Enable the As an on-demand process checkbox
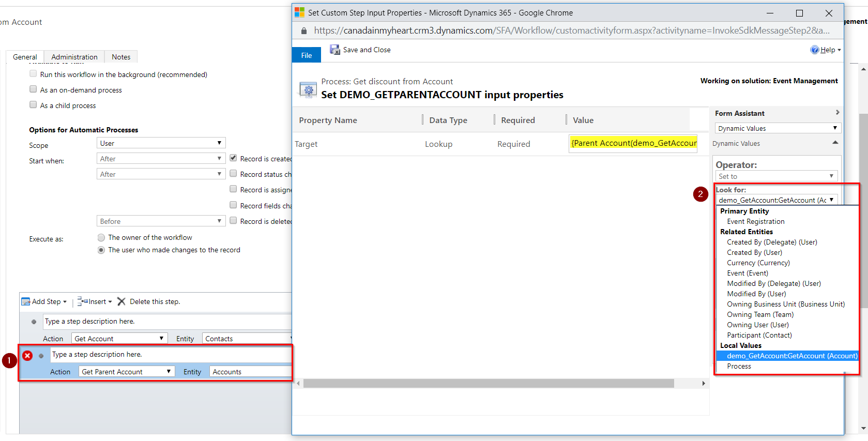This screenshot has height=441, width=868. pos(33,89)
